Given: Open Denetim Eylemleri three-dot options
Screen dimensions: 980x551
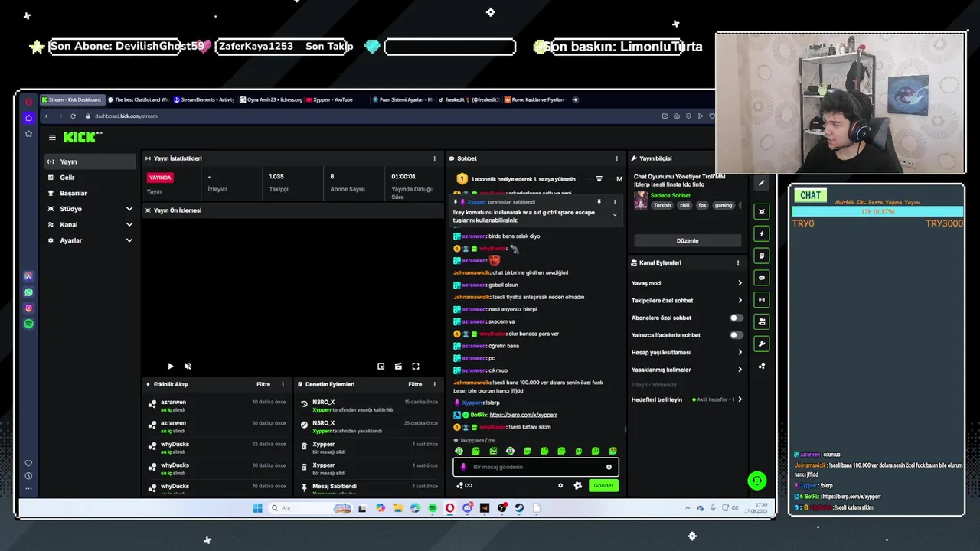Looking at the screenshot, I should [x=434, y=384].
